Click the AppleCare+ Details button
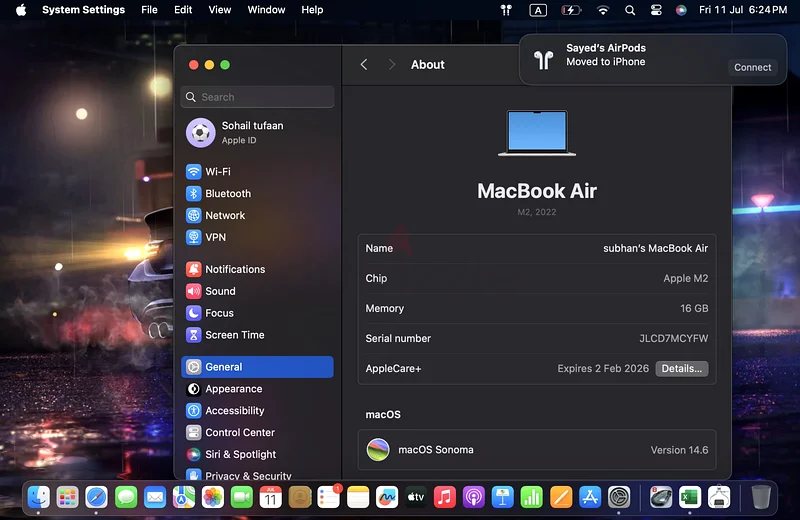800x520 pixels. 682,368
